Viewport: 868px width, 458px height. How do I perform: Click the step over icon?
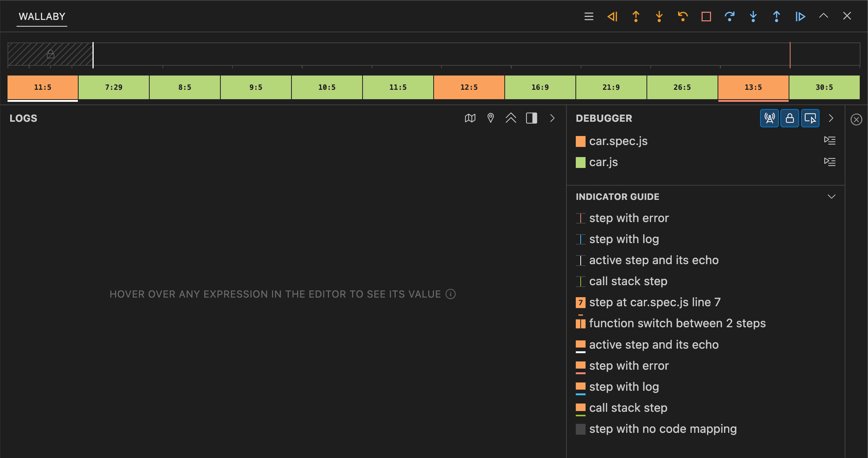(x=729, y=15)
